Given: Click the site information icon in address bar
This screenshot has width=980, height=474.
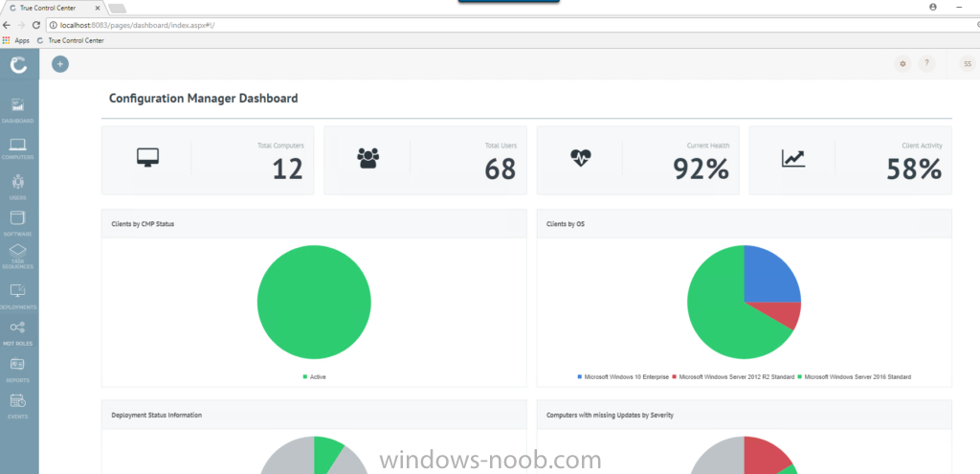Looking at the screenshot, I should [x=54, y=25].
